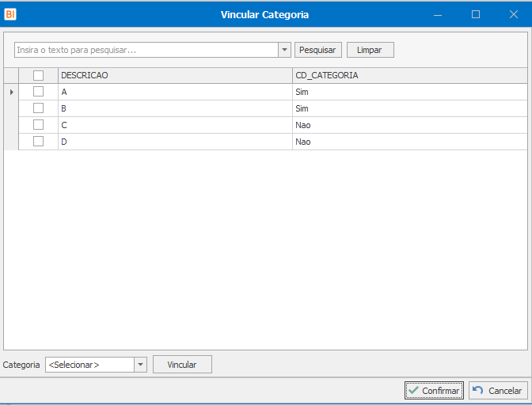
Task: Click the Categoria label
Action: point(21,365)
